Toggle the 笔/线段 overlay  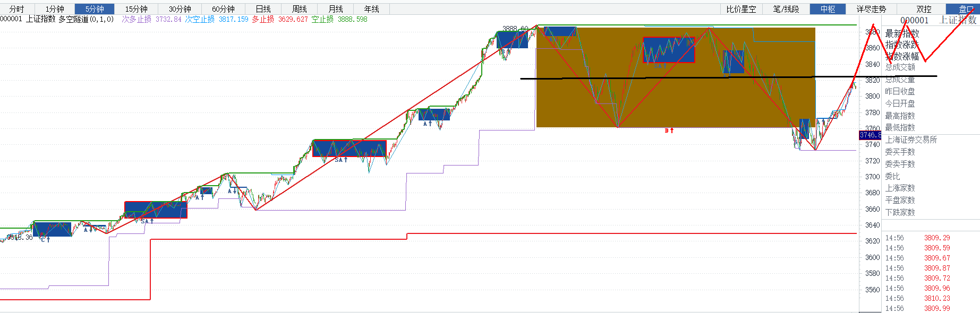[786, 9]
